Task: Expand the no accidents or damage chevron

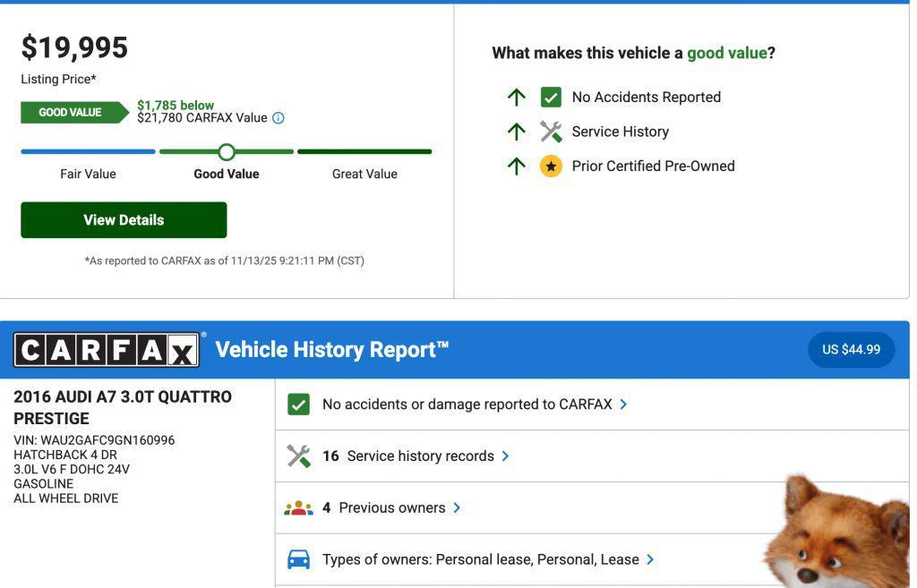Action: coord(623,405)
